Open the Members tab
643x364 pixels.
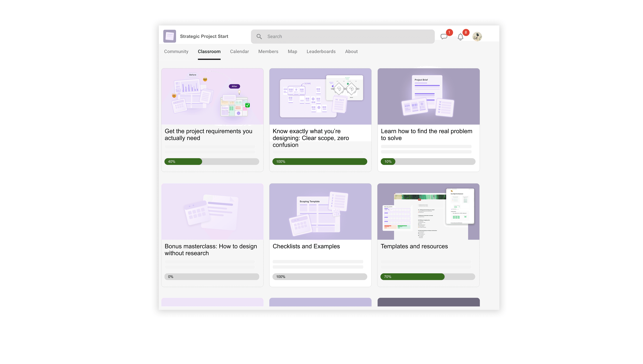tap(268, 51)
